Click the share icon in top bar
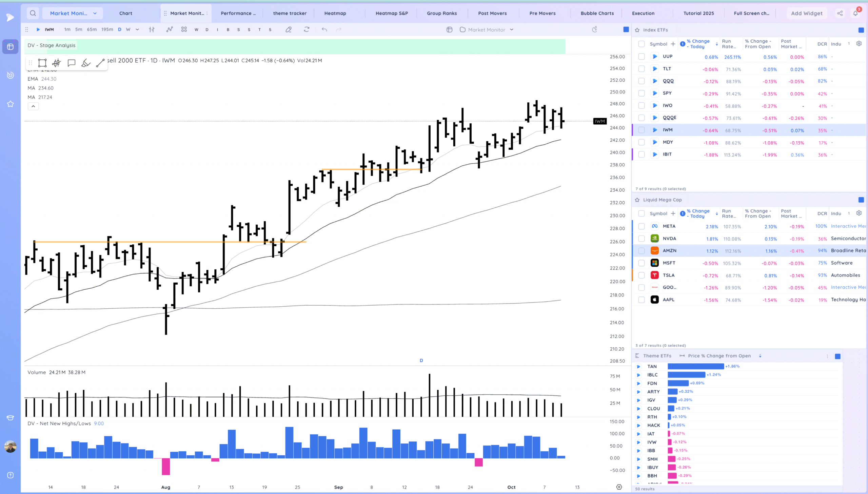 [840, 13]
